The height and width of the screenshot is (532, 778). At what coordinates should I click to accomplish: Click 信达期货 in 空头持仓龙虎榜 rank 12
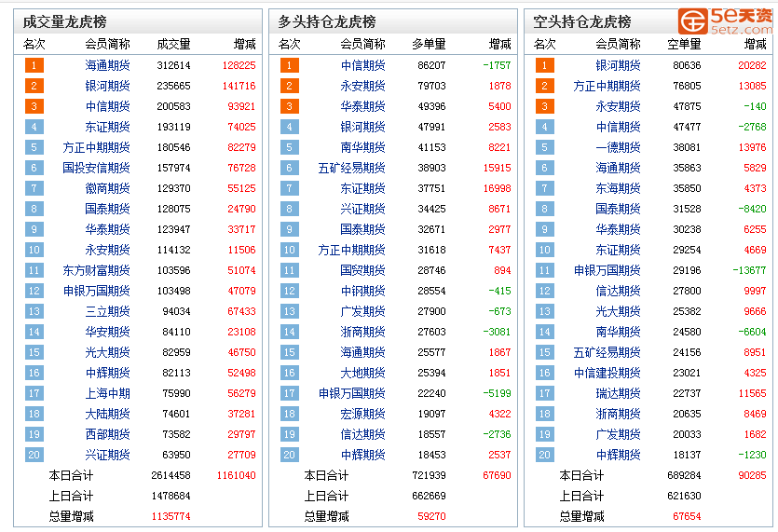[618, 291]
